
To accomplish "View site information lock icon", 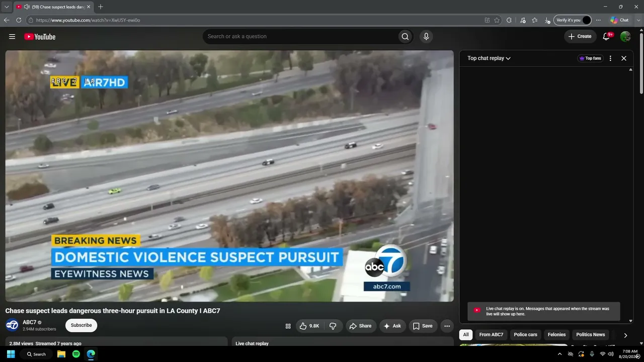I will click(31, 20).
